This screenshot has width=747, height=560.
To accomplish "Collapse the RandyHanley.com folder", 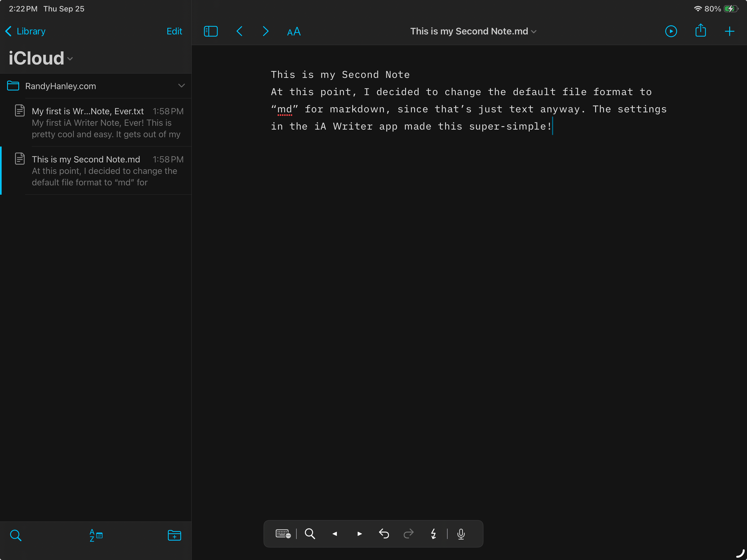I will (182, 86).
